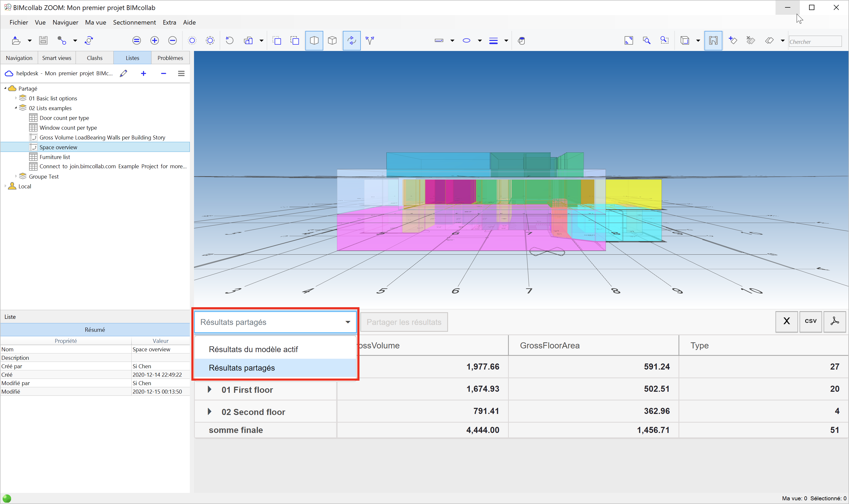Viewport: 849px width, 504px height.
Task: Click the zoom extents diagonal arrows icon
Action: tap(629, 41)
